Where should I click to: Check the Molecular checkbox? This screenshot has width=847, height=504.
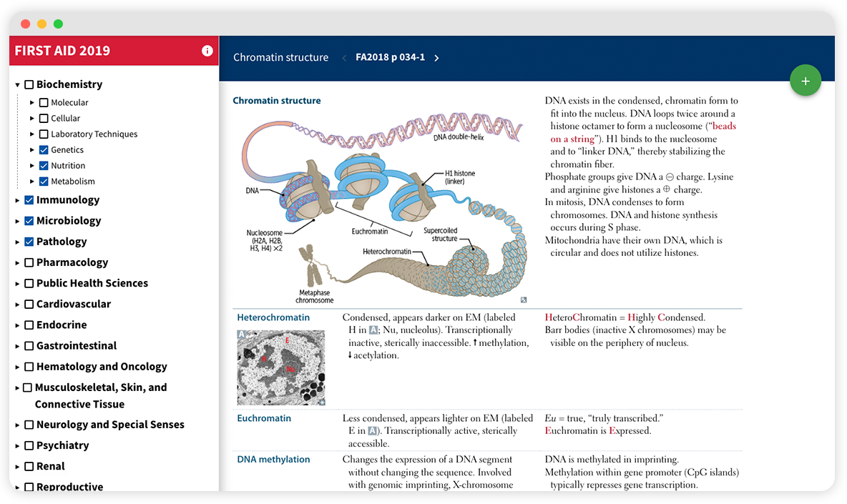tap(44, 102)
